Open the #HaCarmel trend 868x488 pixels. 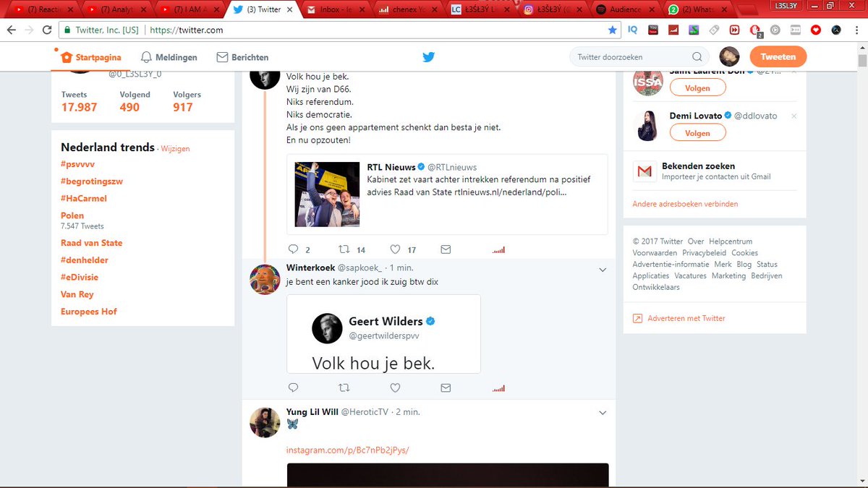click(x=84, y=199)
